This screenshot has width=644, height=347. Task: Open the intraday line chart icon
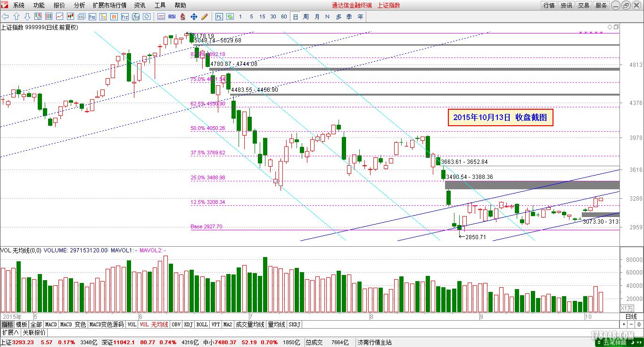pyautogui.click(x=59, y=16)
